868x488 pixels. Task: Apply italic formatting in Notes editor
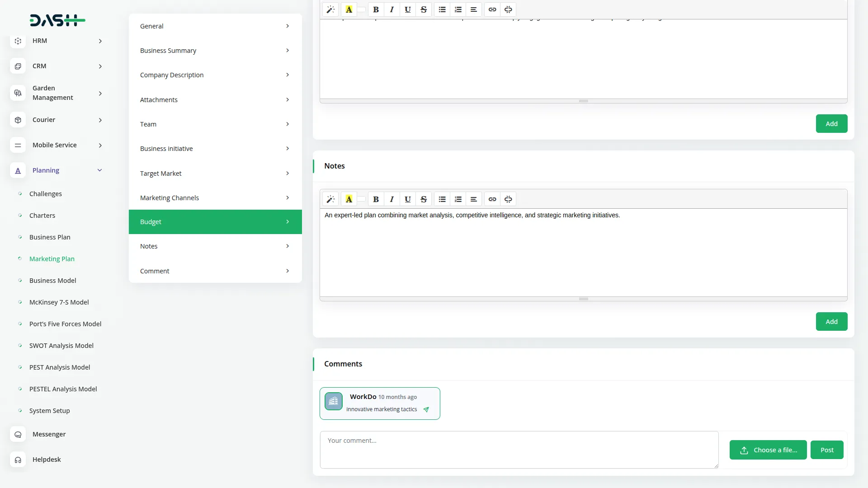point(392,199)
